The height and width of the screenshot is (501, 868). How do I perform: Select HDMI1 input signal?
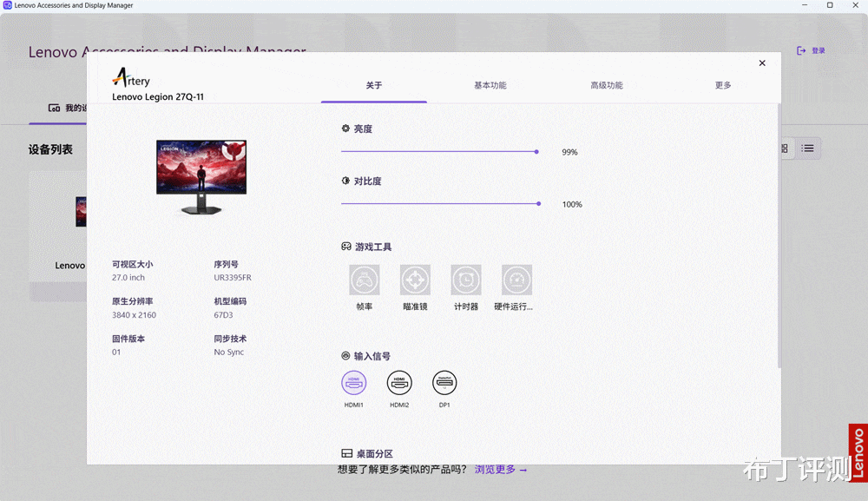click(354, 383)
